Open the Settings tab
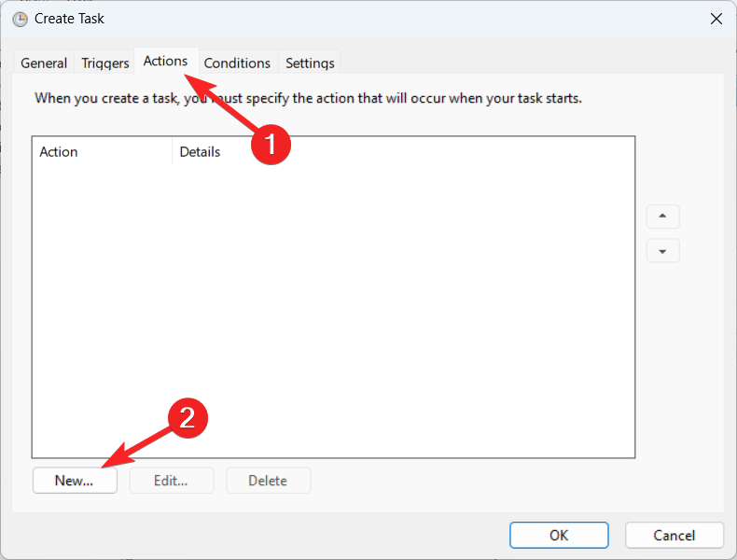The height and width of the screenshot is (560, 737). (310, 63)
